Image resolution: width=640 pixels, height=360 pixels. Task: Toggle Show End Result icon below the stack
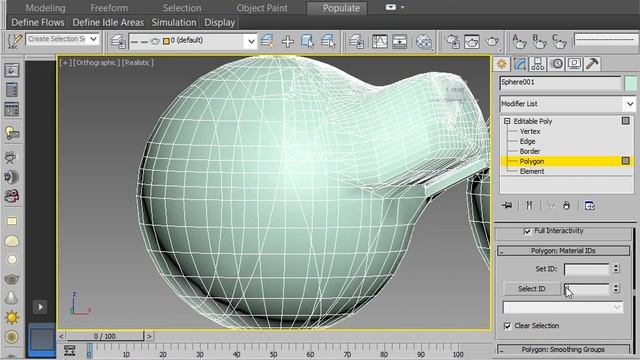point(529,205)
